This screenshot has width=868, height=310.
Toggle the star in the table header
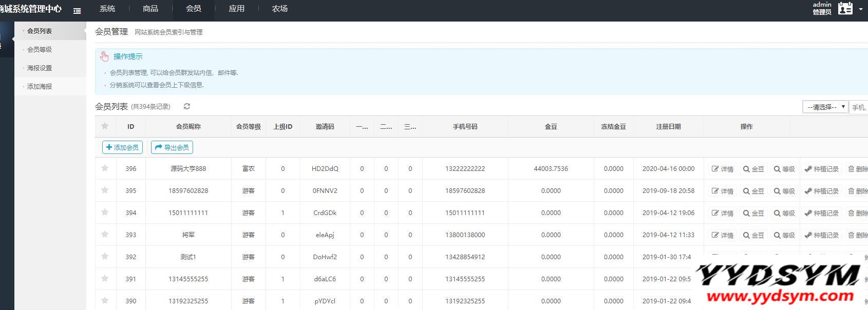tap(105, 126)
